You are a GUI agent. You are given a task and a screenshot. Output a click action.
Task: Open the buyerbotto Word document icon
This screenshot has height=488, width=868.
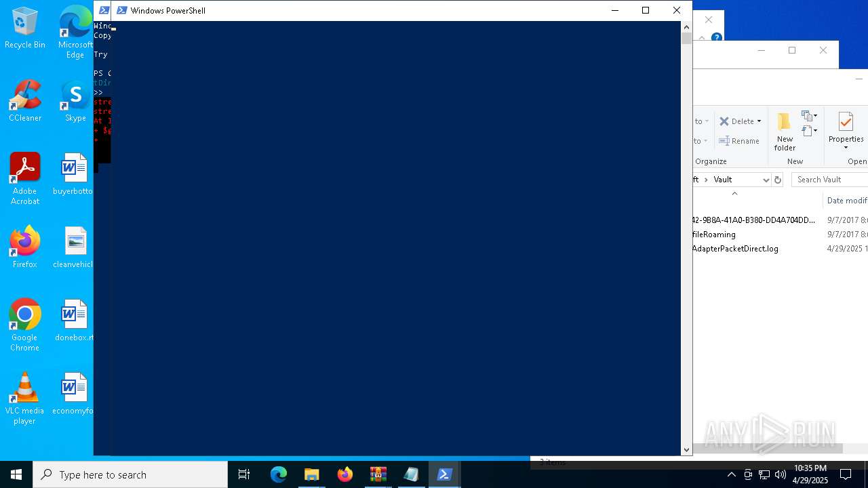pos(75,174)
